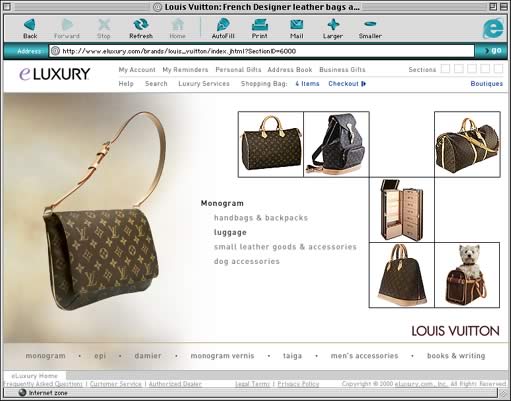Click into the address URL field
This screenshot has width=511, height=401.
point(262,51)
